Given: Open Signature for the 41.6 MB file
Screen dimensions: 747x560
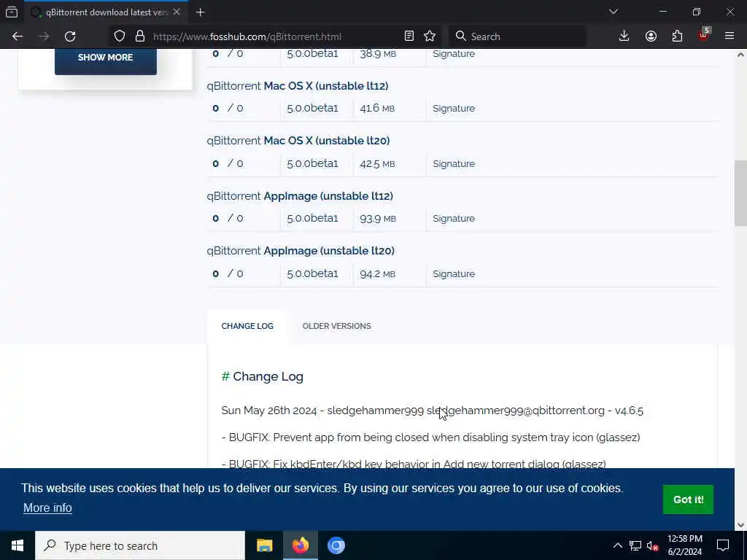Looking at the screenshot, I should (454, 109).
